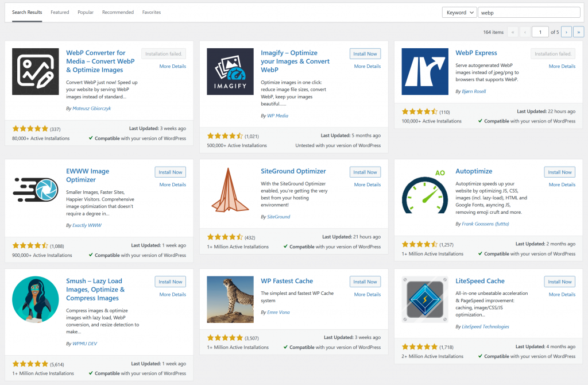The height and width of the screenshot is (385, 588).
Task: Open the WP Fastest Cache title link
Action: [x=287, y=281]
